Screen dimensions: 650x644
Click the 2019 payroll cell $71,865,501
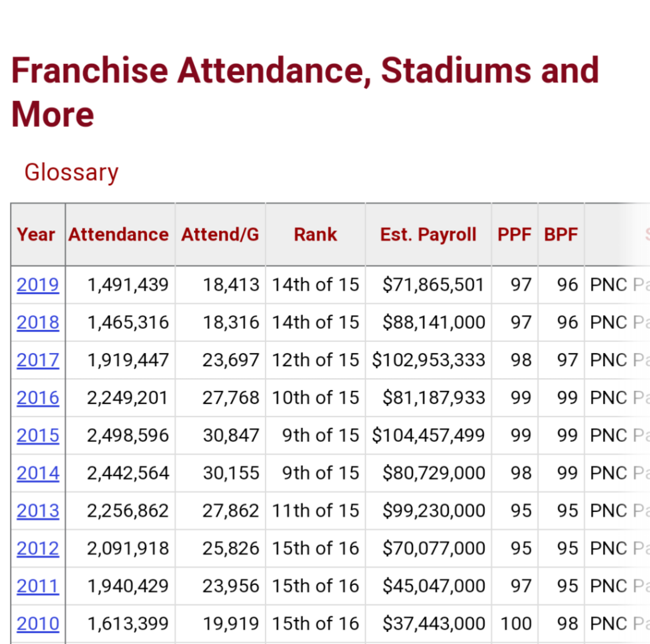click(x=433, y=285)
